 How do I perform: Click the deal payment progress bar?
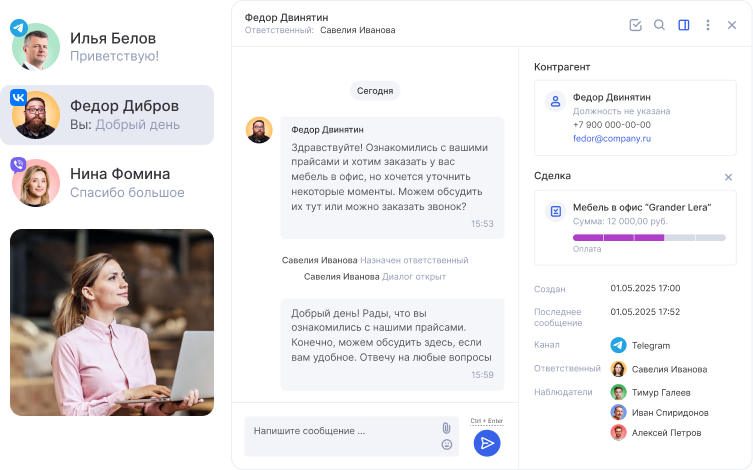pos(649,237)
